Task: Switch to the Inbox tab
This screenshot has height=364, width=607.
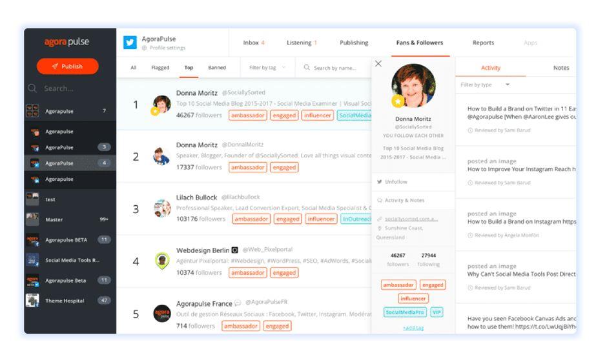Action: [x=254, y=43]
